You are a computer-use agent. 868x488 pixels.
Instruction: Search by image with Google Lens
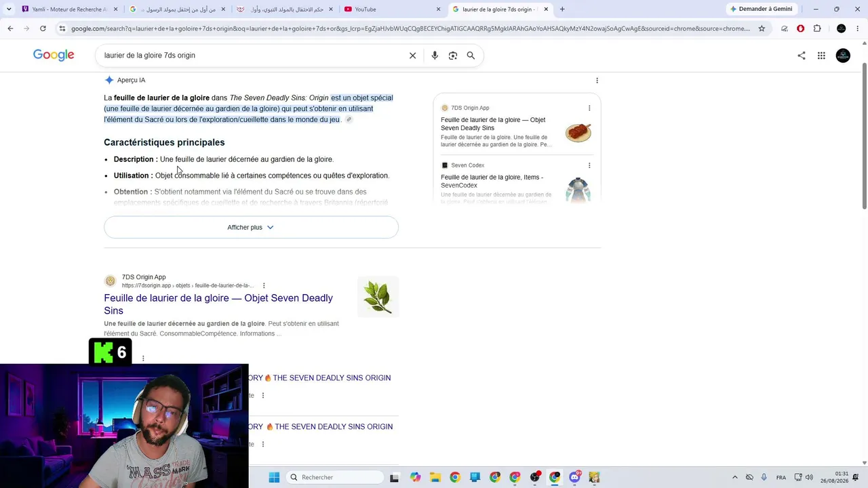click(x=453, y=56)
